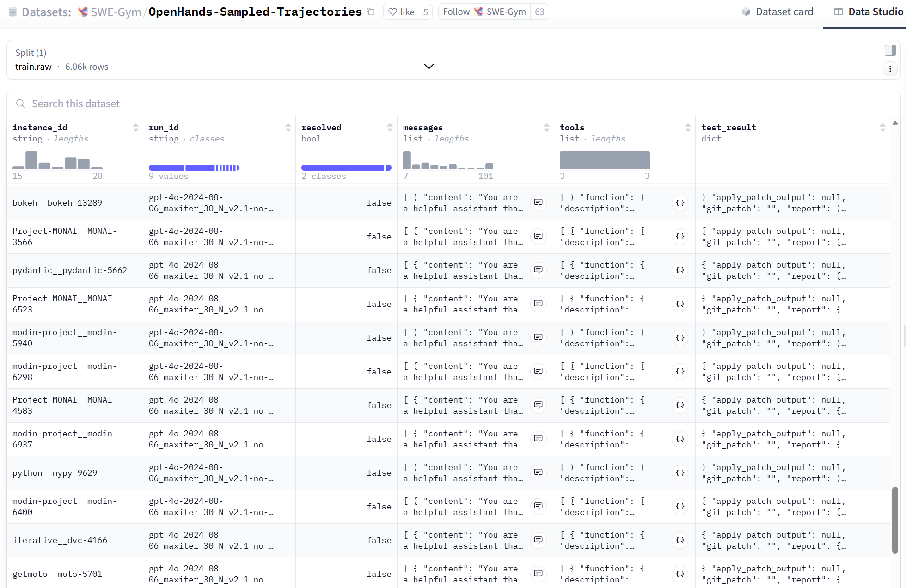This screenshot has height=588, width=906.
Task: Sort by the test_result column
Action: coord(882,128)
